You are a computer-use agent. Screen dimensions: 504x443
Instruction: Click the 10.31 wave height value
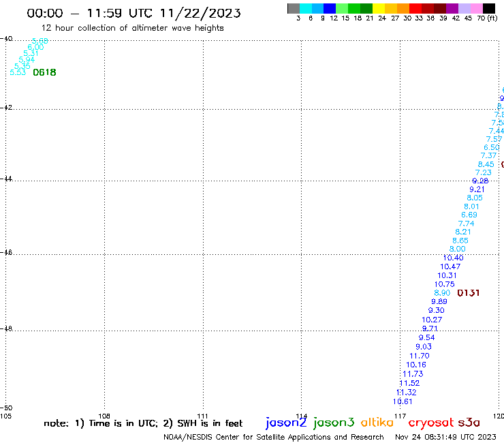[447, 276]
